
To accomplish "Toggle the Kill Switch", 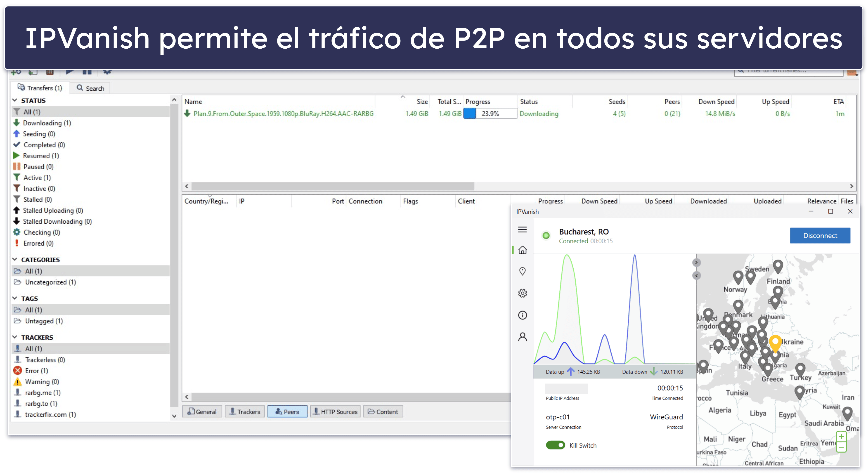I will (555, 445).
